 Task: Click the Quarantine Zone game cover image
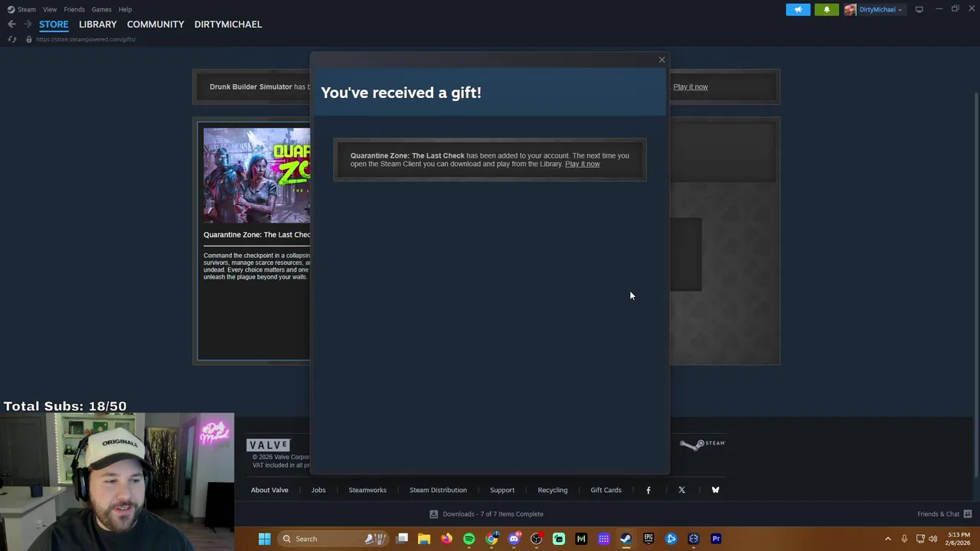(256, 175)
